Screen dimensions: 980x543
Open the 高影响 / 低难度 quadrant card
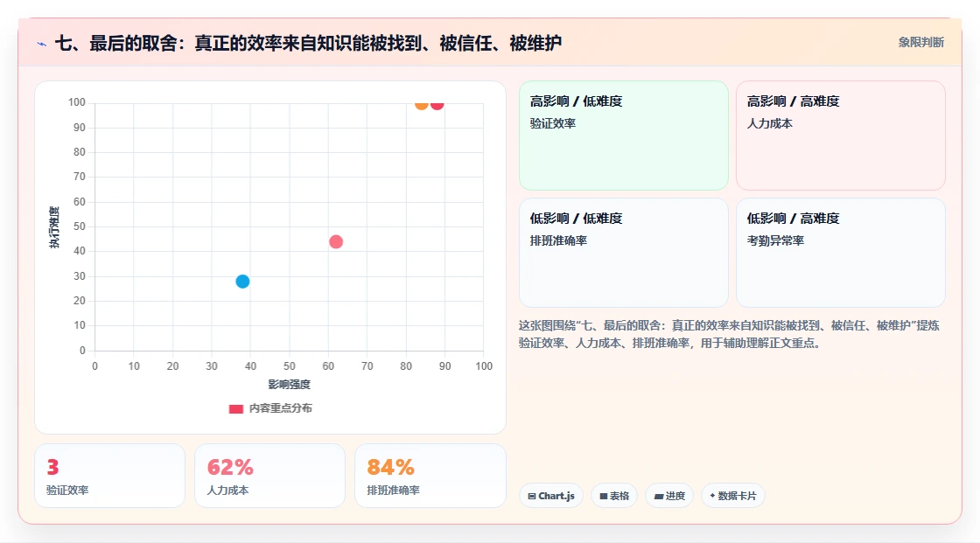coord(624,136)
